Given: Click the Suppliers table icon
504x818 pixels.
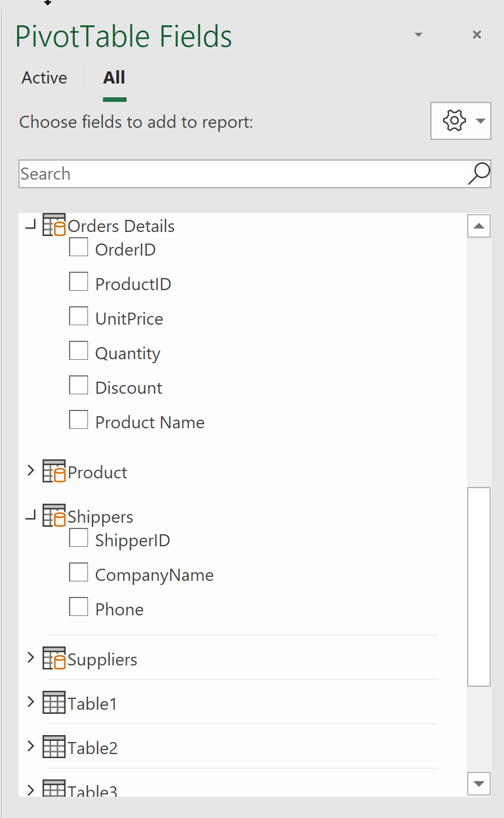Looking at the screenshot, I should coord(54,659).
